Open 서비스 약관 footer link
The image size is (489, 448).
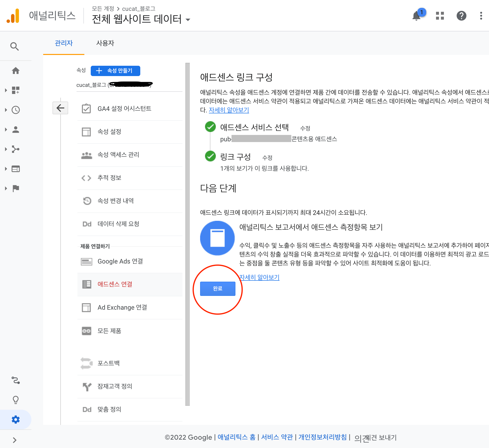point(277,437)
